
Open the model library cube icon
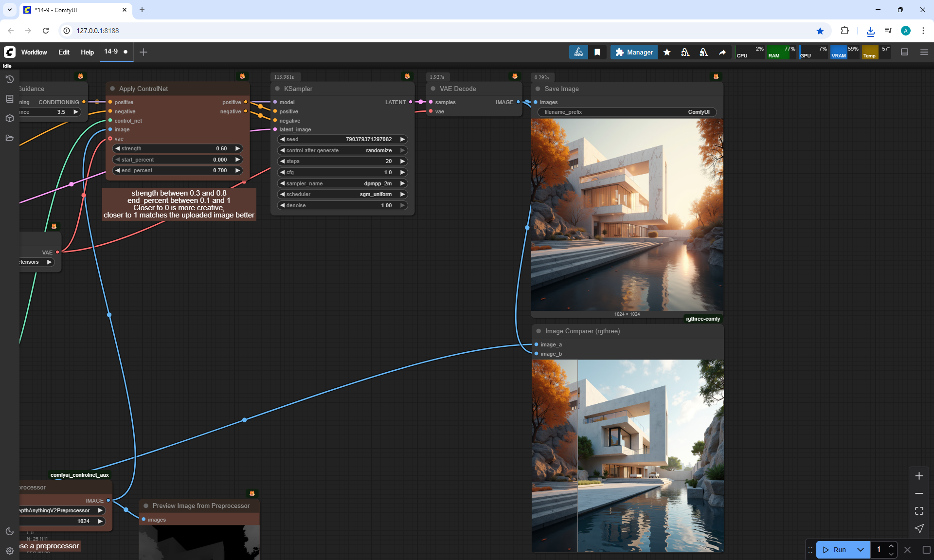(9, 118)
